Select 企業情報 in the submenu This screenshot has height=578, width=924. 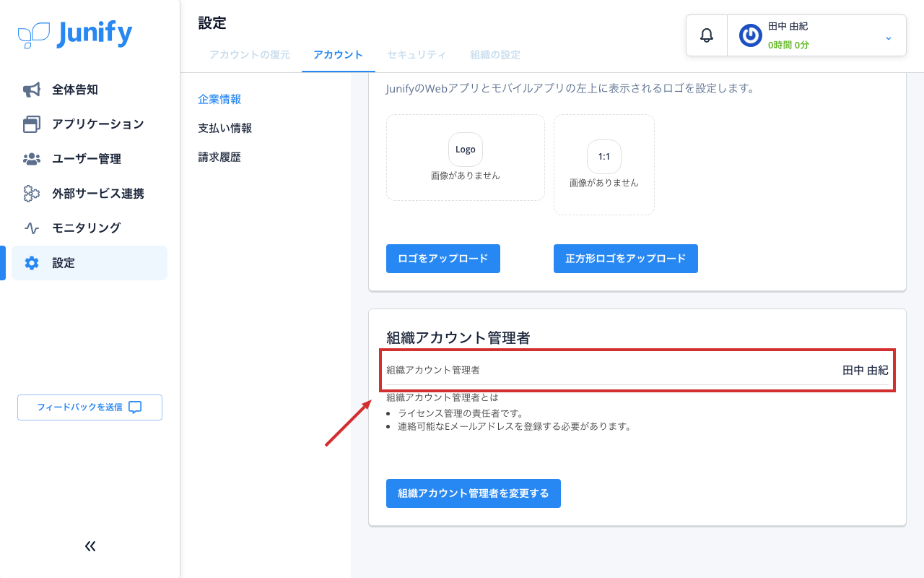(x=219, y=99)
